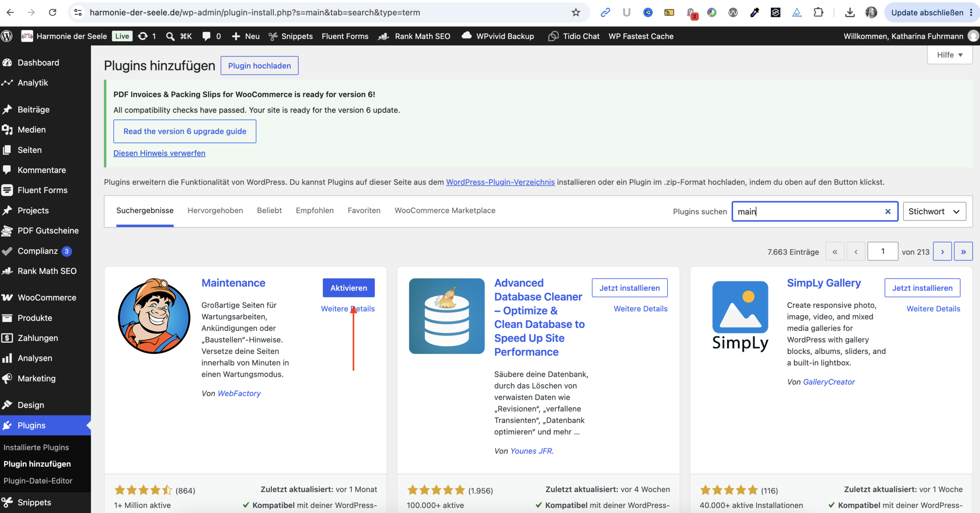The height and width of the screenshot is (513, 980).
Task: Open WPvivid Backup in admin bar
Action: tap(498, 36)
